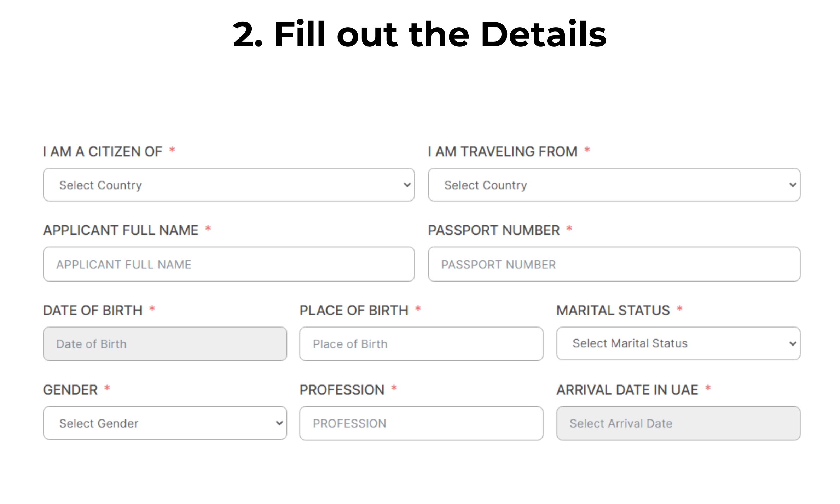Click the chevron arrow in citizenship dropdown
840x504 pixels.
(x=407, y=185)
